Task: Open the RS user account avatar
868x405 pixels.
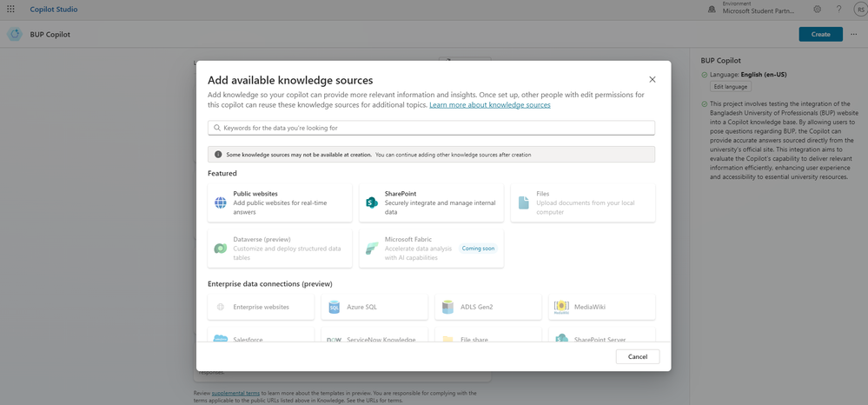Action: 859,10
